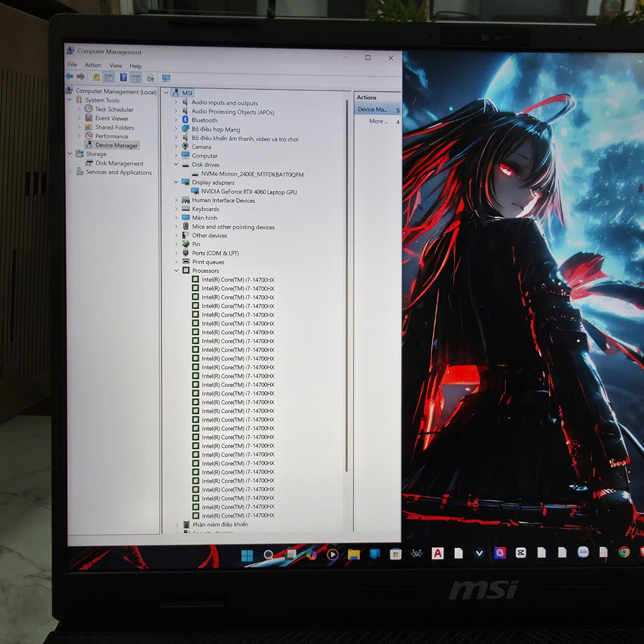Viewport: 644px width, 644px height.
Task: Select Device Manager in left tree
Action: pyautogui.click(x=116, y=145)
